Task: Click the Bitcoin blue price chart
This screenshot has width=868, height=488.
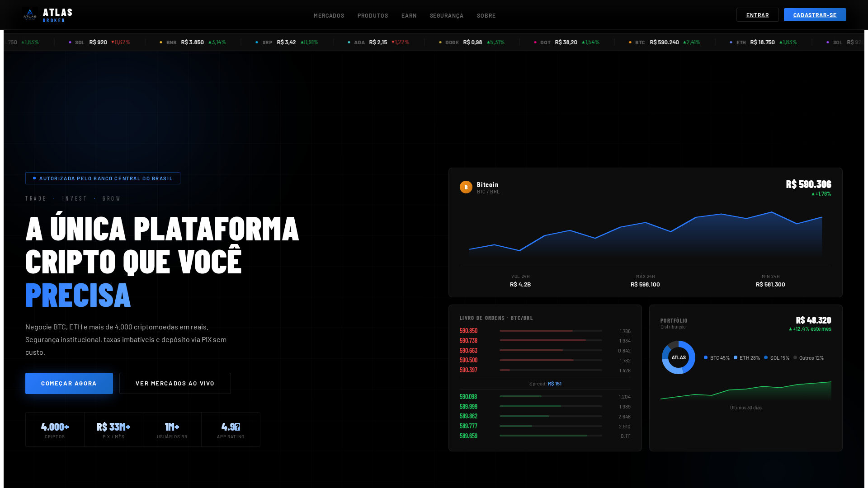Action: click(x=646, y=236)
